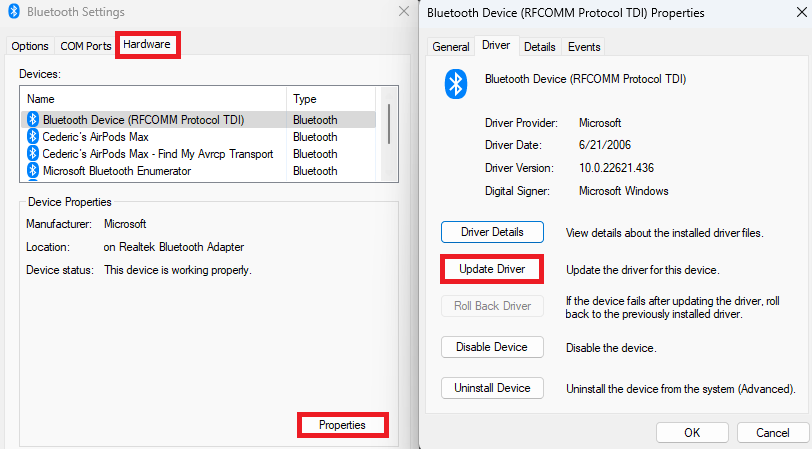The image size is (812, 449).
Task: Open the Details tab
Action: [x=539, y=47]
